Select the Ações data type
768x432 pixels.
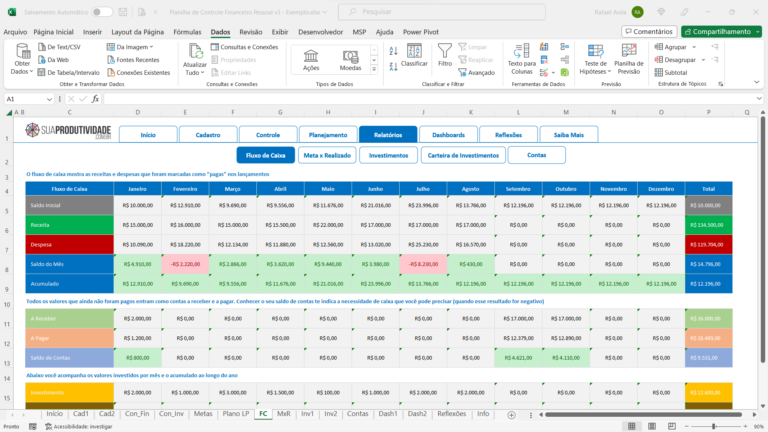(x=311, y=60)
